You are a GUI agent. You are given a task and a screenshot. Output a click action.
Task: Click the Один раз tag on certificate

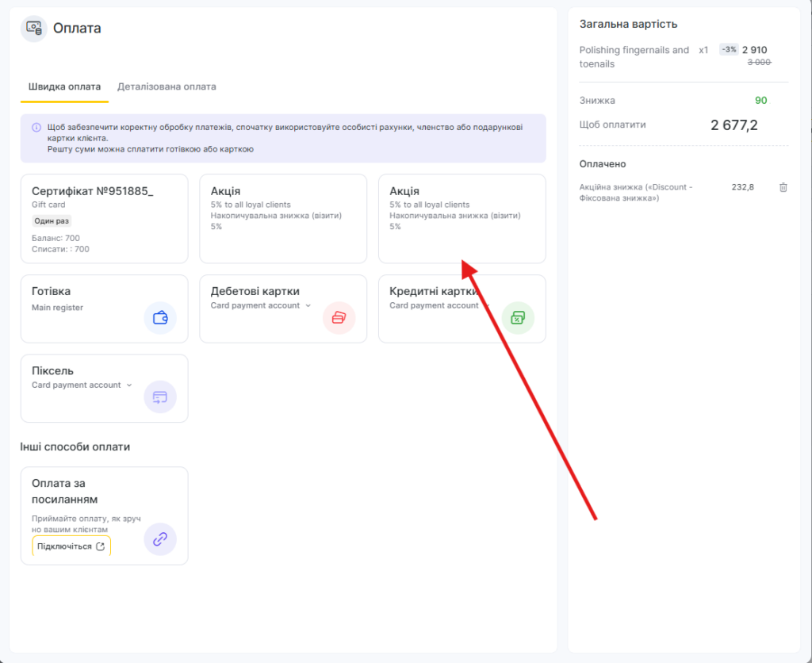52,221
